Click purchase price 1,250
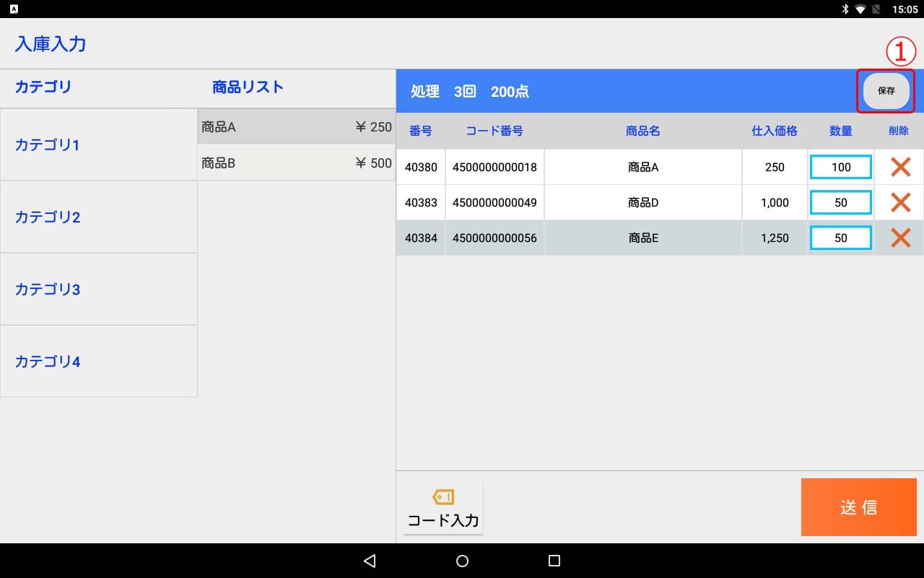The image size is (924, 578). coord(775,238)
